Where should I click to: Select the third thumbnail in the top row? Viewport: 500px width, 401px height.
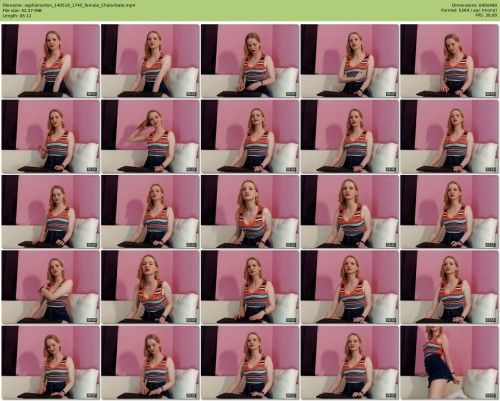pos(250,61)
